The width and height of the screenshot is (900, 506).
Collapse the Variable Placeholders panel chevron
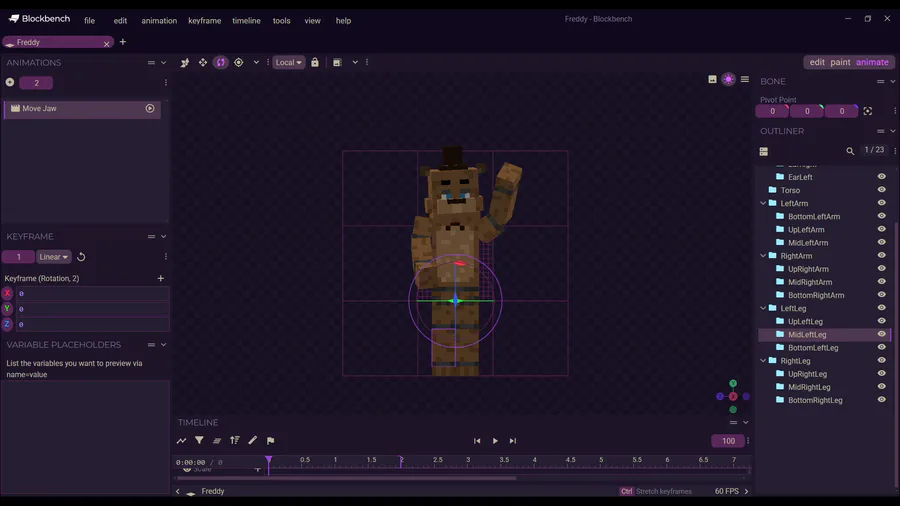point(164,345)
